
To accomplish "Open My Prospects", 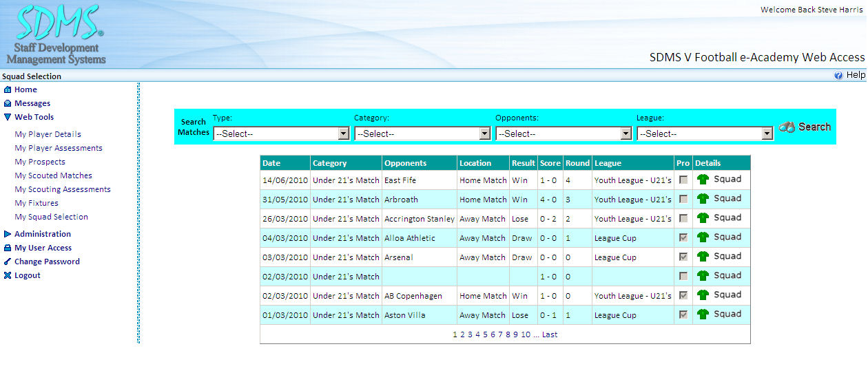I will (x=40, y=162).
